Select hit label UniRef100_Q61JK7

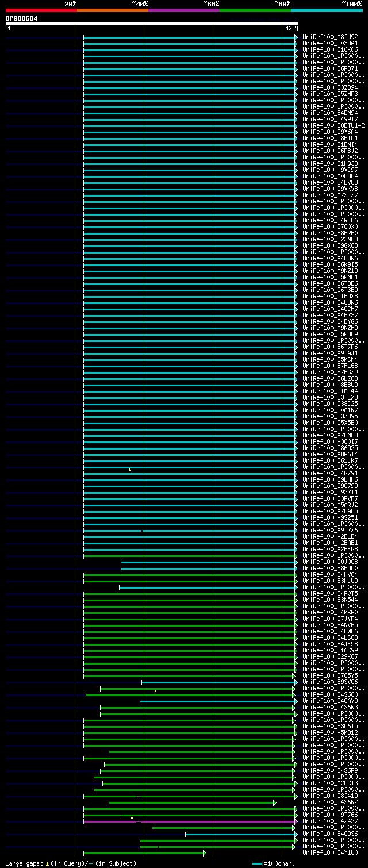coord(330,461)
